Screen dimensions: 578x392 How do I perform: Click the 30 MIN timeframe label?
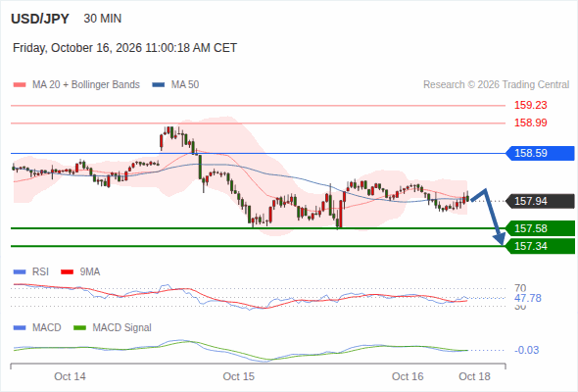click(103, 19)
